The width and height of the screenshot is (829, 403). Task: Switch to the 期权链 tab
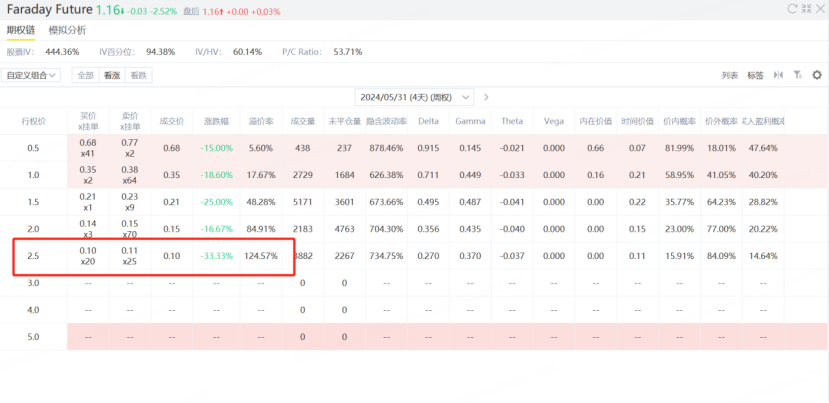point(20,30)
